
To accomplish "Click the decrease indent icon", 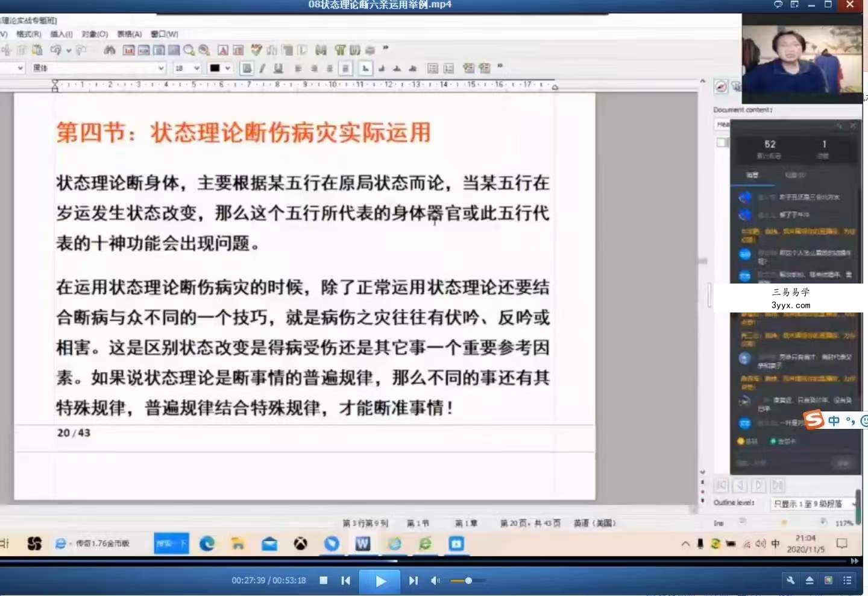I will (468, 68).
